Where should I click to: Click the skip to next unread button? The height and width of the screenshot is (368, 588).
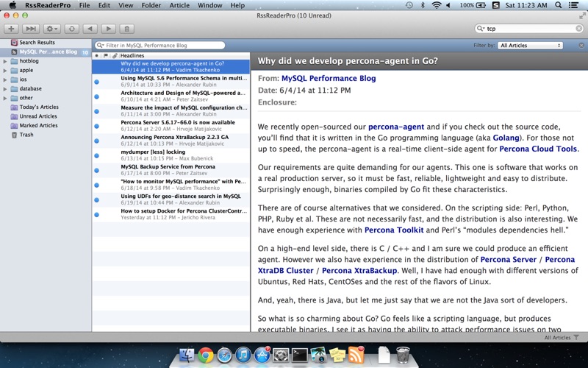pyautogui.click(x=31, y=29)
